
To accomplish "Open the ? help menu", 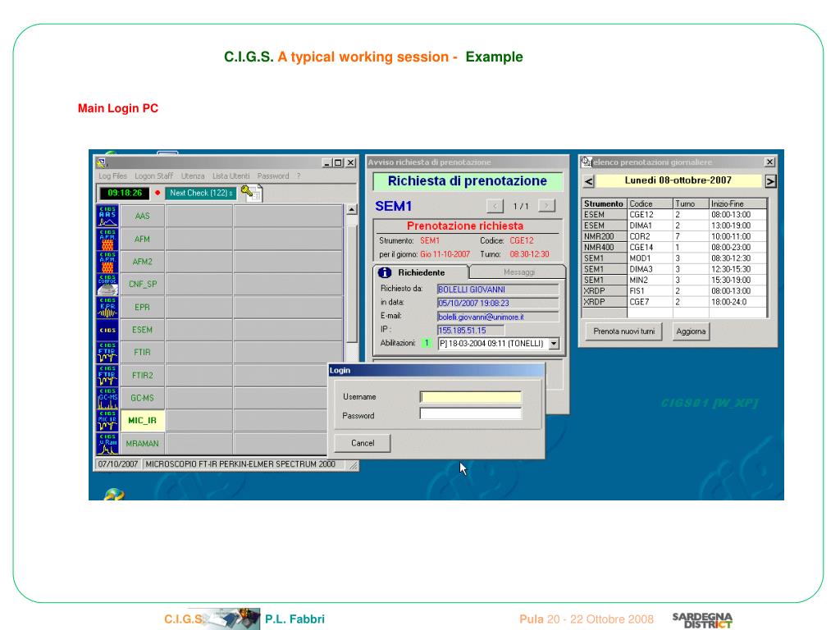I will (x=299, y=176).
